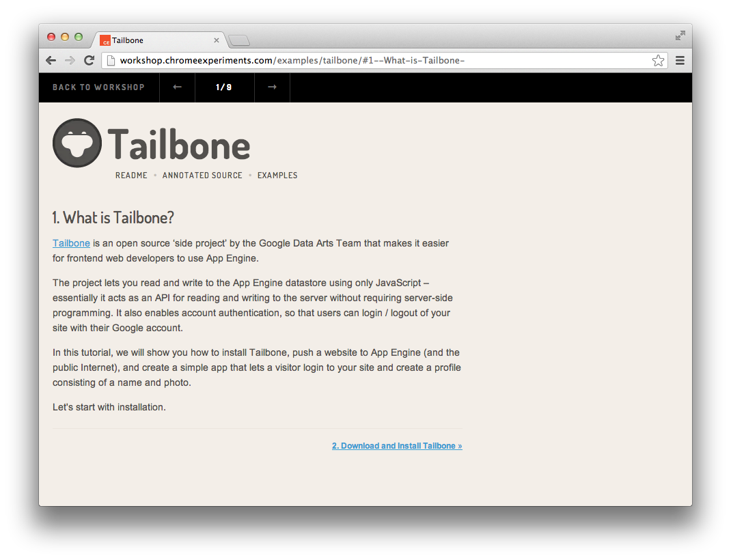Click the Tailbone round logo icon
The height and width of the screenshot is (560, 731).
click(x=77, y=143)
